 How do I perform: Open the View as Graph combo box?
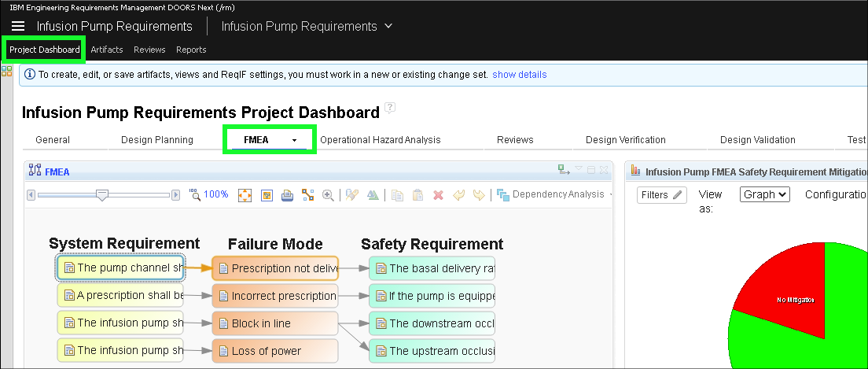[x=764, y=194]
